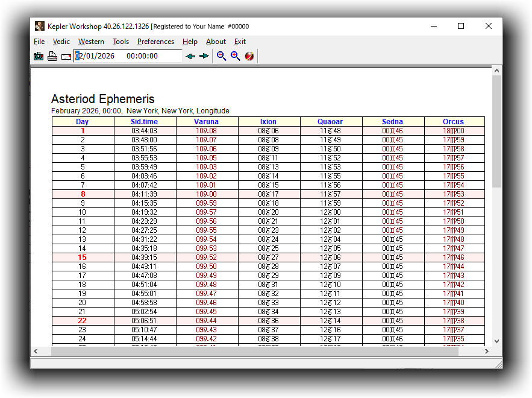Advance date with right arrow icon
This screenshot has height=398, width=532.
[204, 56]
